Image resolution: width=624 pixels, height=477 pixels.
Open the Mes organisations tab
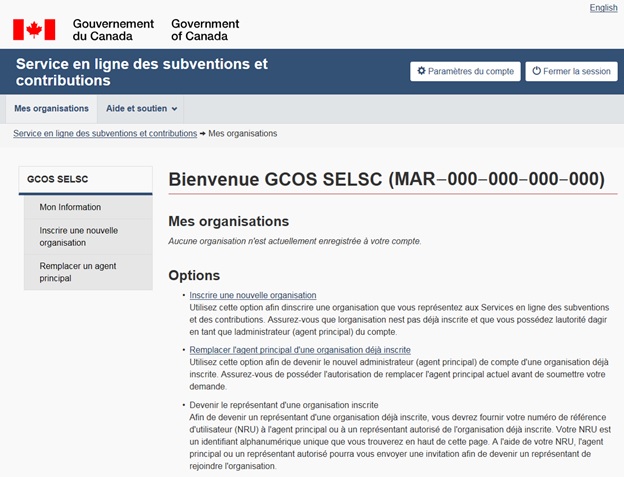point(51,108)
